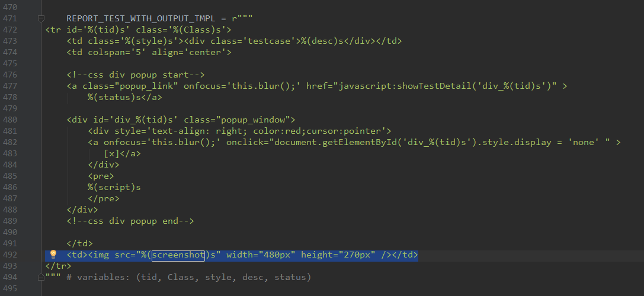Collapse the fold marker beside line 471
The height and width of the screenshot is (296, 644).
click(41, 18)
